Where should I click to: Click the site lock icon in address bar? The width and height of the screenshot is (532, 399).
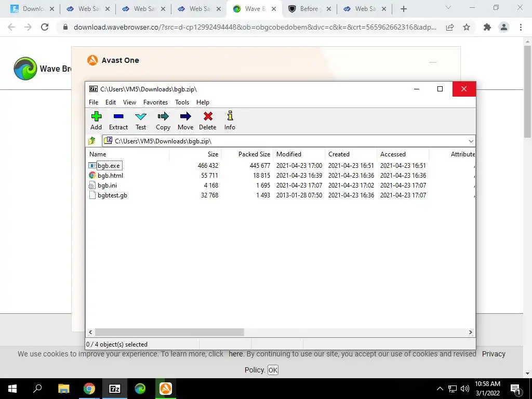point(65,27)
